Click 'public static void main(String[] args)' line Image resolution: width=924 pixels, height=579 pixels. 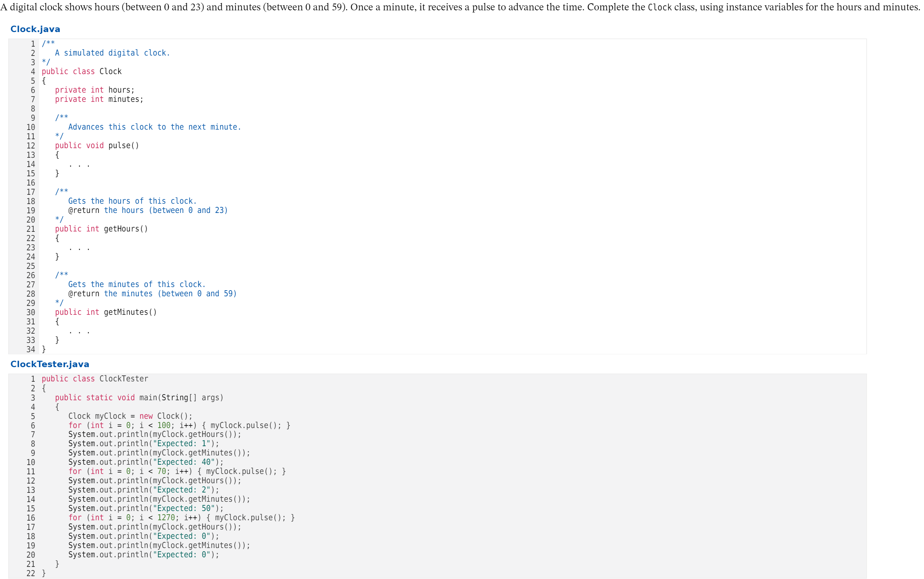tap(139, 397)
